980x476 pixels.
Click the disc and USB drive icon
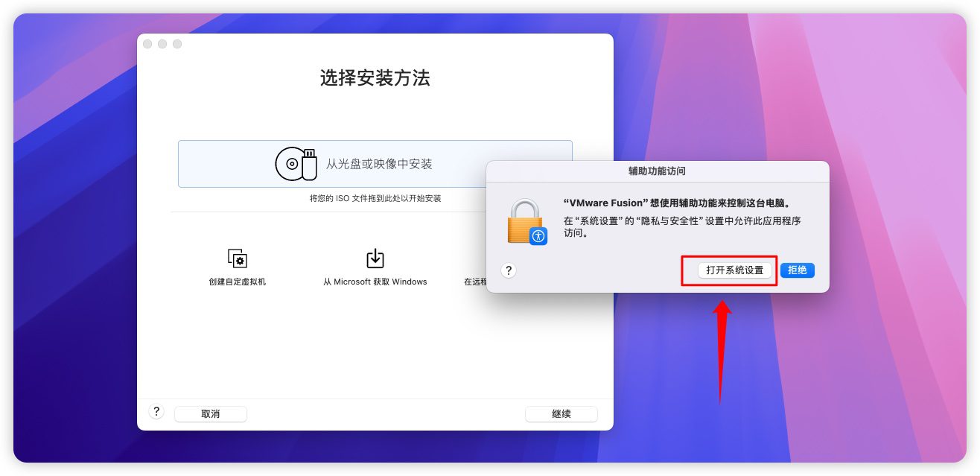(x=296, y=164)
